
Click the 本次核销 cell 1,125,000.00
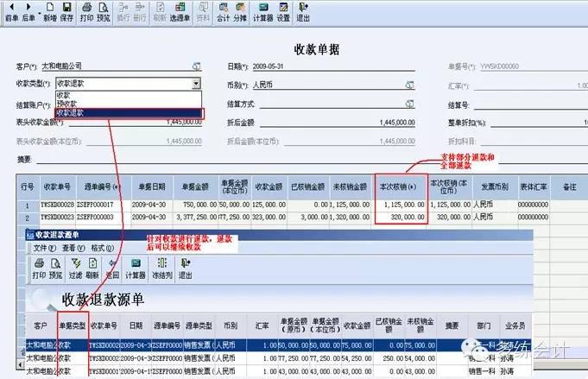click(x=401, y=205)
